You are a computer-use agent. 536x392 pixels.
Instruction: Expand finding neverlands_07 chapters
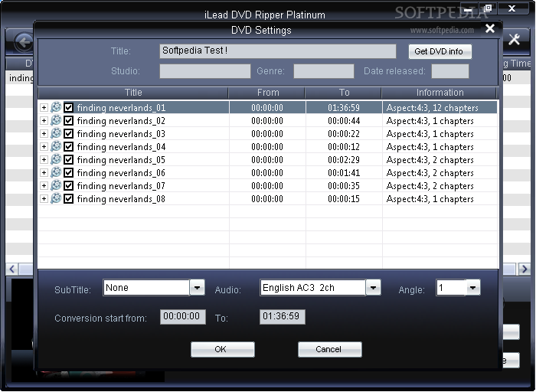pos(44,185)
